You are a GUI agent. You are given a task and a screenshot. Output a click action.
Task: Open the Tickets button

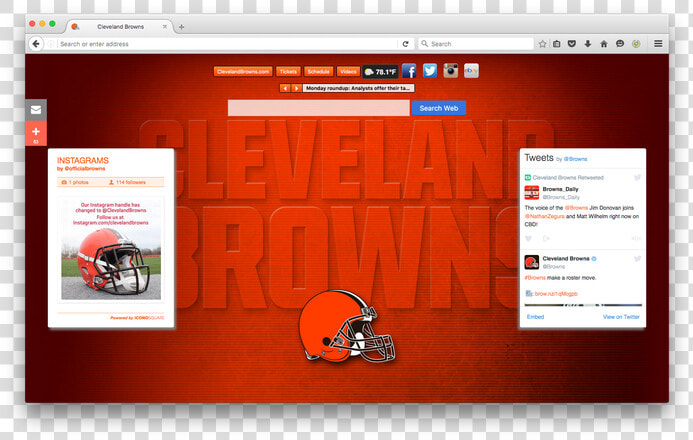point(288,72)
